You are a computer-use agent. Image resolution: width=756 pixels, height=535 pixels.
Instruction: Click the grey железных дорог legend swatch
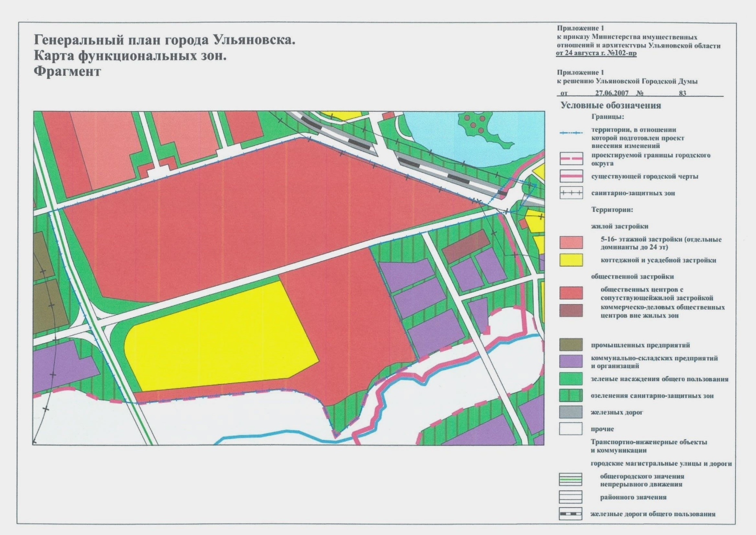pyautogui.click(x=571, y=412)
